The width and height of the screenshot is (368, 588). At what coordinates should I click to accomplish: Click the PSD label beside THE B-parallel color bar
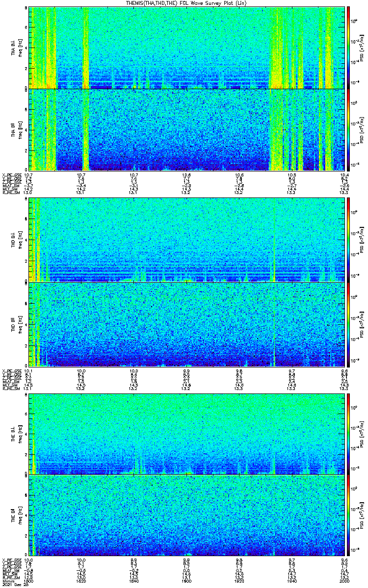[362, 515]
